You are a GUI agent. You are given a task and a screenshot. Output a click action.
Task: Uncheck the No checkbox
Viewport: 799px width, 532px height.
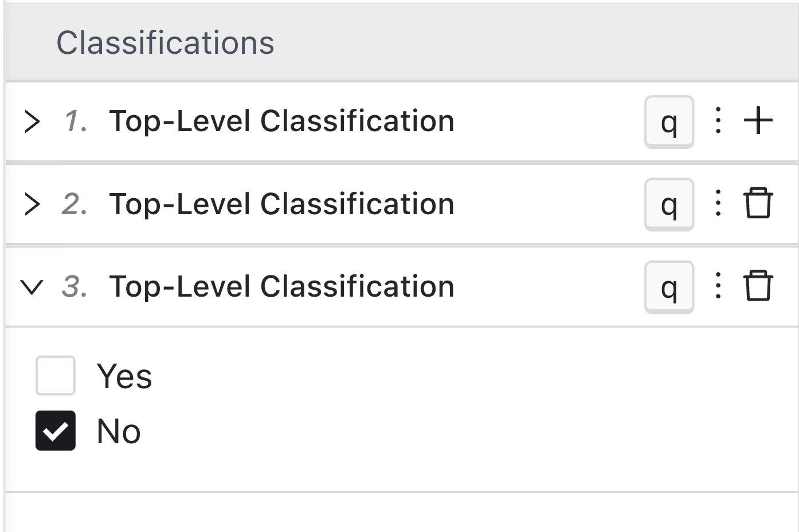point(56,431)
